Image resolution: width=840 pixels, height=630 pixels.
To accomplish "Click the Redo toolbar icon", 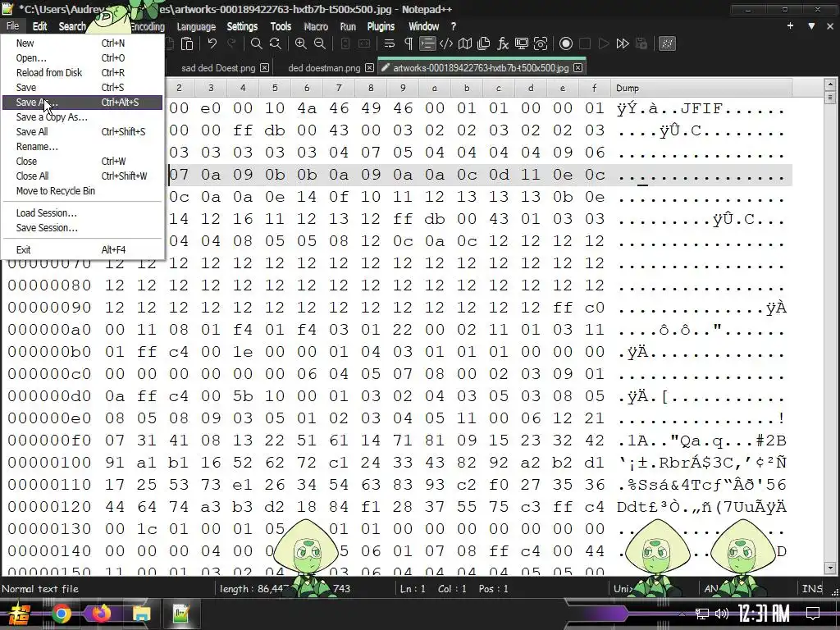I will 231,44.
